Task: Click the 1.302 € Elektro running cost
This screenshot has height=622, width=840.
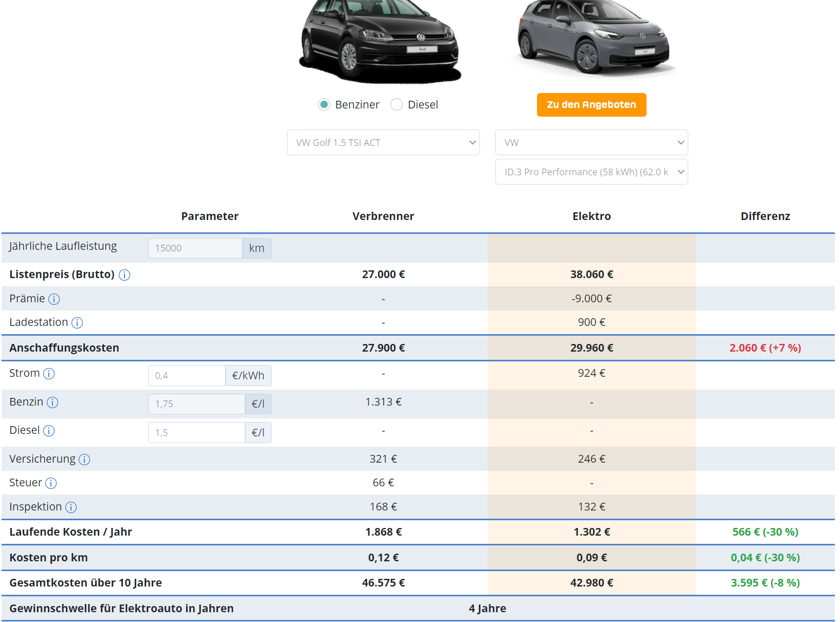Action: pos(592,532)
